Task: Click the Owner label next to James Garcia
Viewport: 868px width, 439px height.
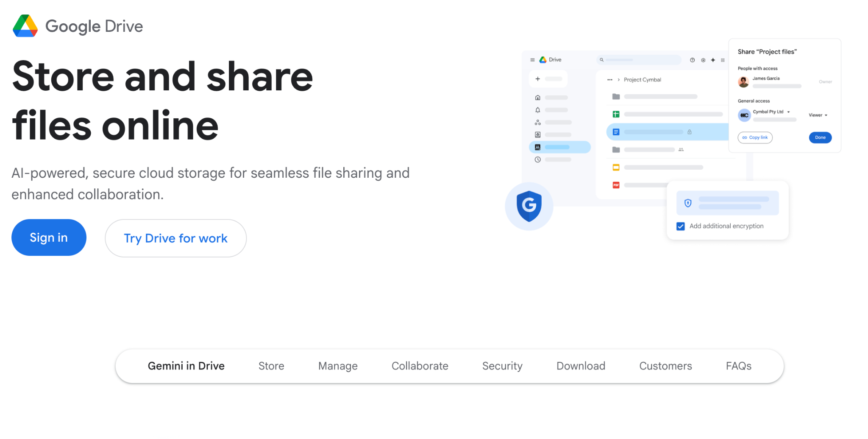Action: [825, 81]
